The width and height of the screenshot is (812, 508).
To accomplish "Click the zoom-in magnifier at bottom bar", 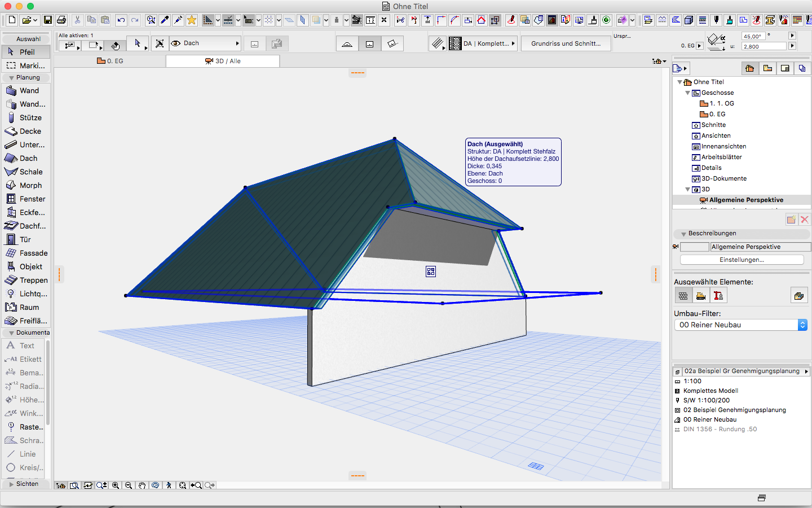I will pos(116,485).
